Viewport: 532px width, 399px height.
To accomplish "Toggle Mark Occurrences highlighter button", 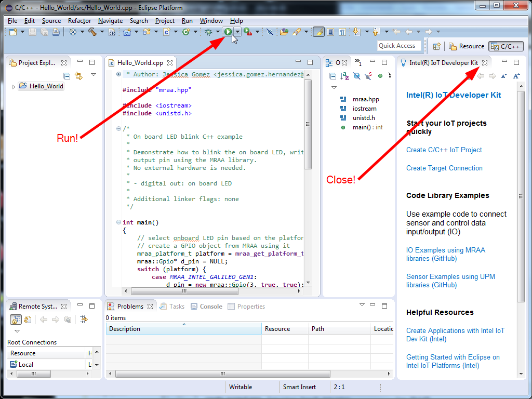I will tap(318, 32).
